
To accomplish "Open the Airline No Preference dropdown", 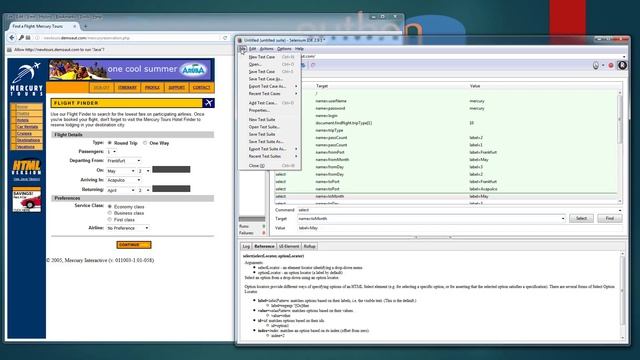I will coord(128,228).
